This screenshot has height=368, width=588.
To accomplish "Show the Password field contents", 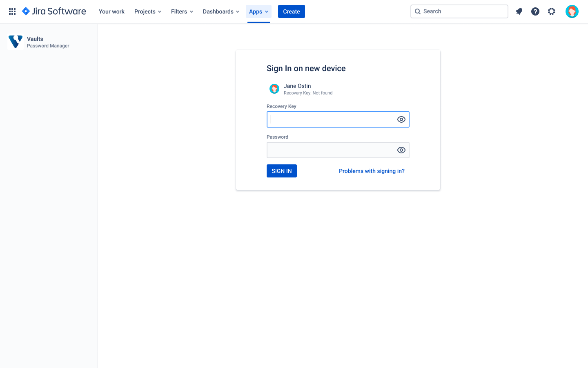I will (x=401, y=150).
